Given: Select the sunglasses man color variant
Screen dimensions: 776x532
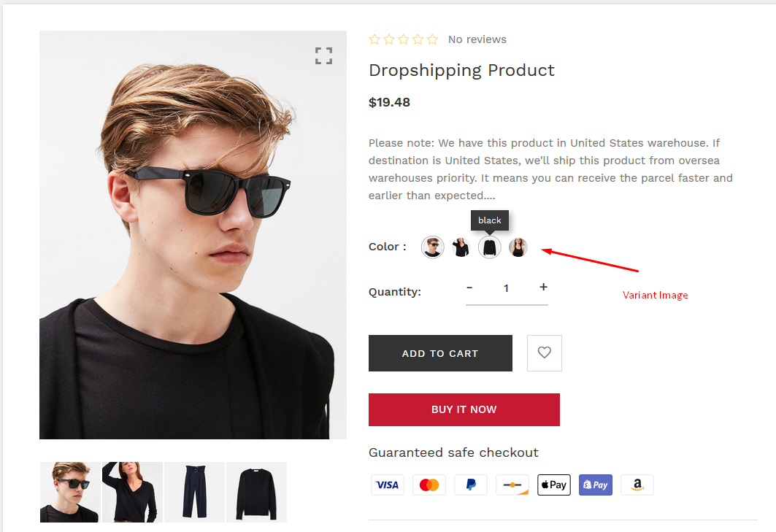Looking at the screenshot, I should 433,247.
